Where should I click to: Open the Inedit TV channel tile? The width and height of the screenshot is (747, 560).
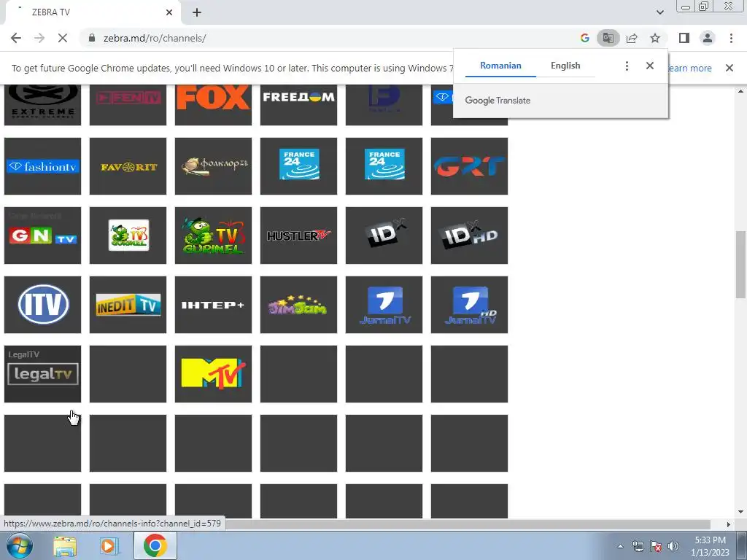tap(128, 305)
